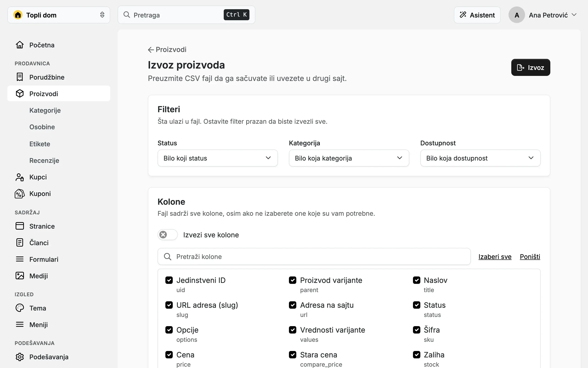Screen dimensions: 588x368
Task: Uncheck the Zaliha stock checkbox
Action: pyautogui.click(x=416, y=355)
